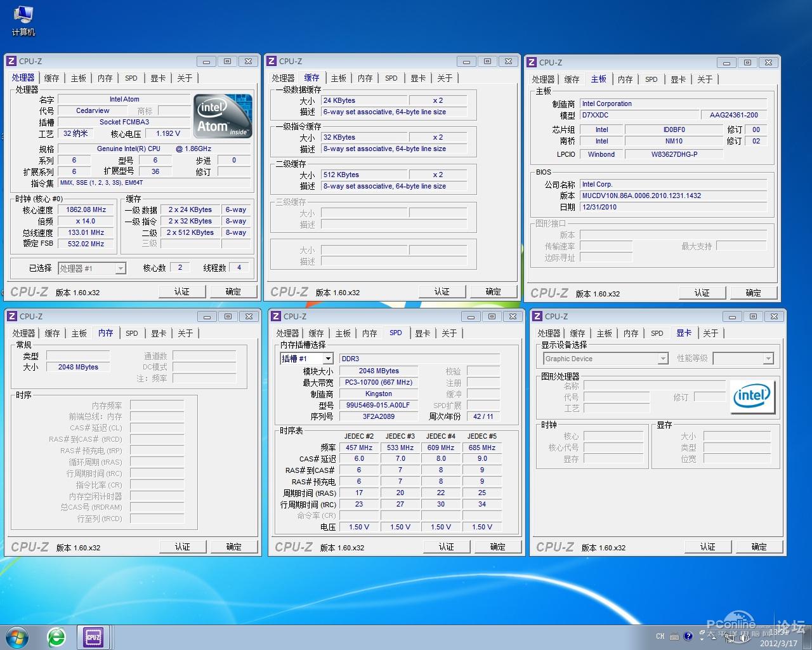Click the Intel Atom inside logo
812x650 pixels.
coord(223,115)
